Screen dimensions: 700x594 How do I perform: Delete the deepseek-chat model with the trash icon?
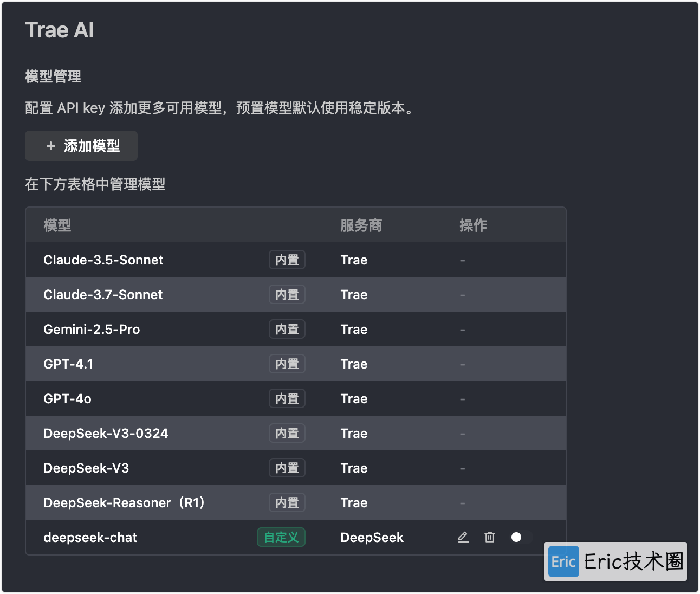coord(490,537)
